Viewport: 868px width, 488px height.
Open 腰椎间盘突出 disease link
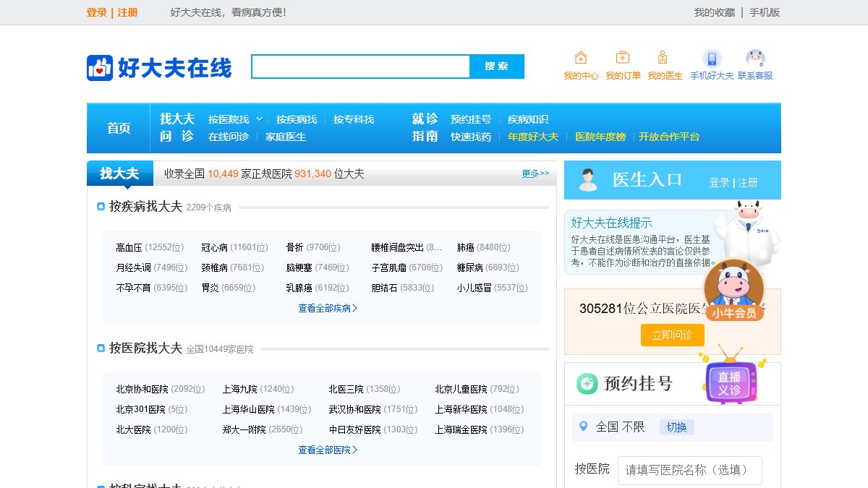[398, 247]
